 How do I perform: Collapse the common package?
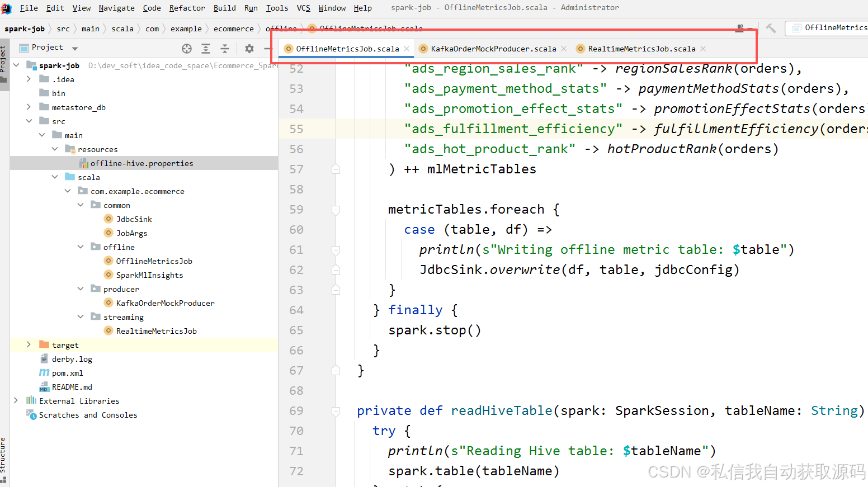tap(81, 205)
